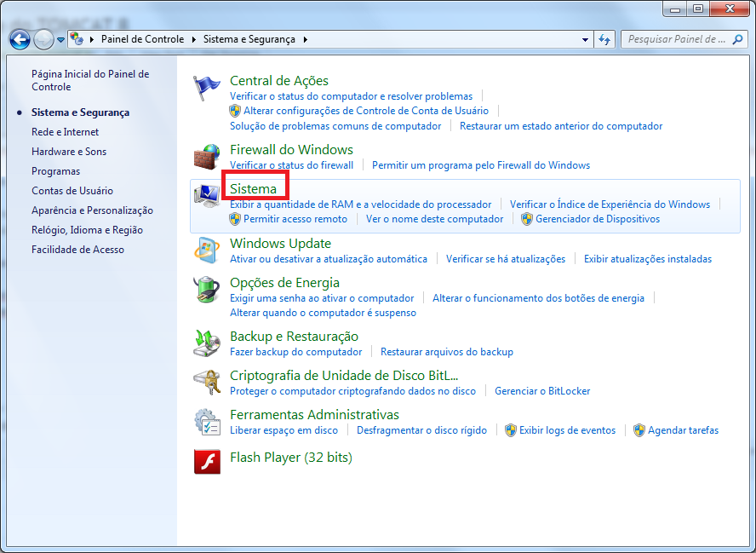
Task: Open Central de Ações heading
Action: (278, 81)
